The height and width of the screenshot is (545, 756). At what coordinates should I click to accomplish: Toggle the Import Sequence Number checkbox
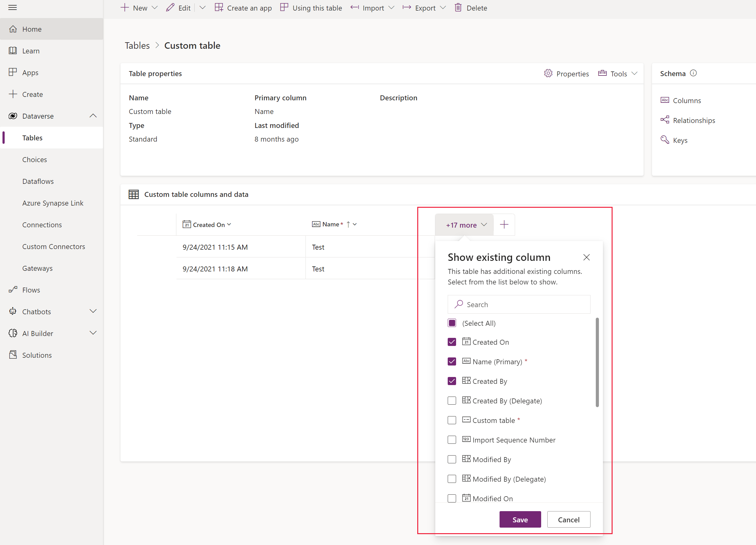tap(452, 440)
